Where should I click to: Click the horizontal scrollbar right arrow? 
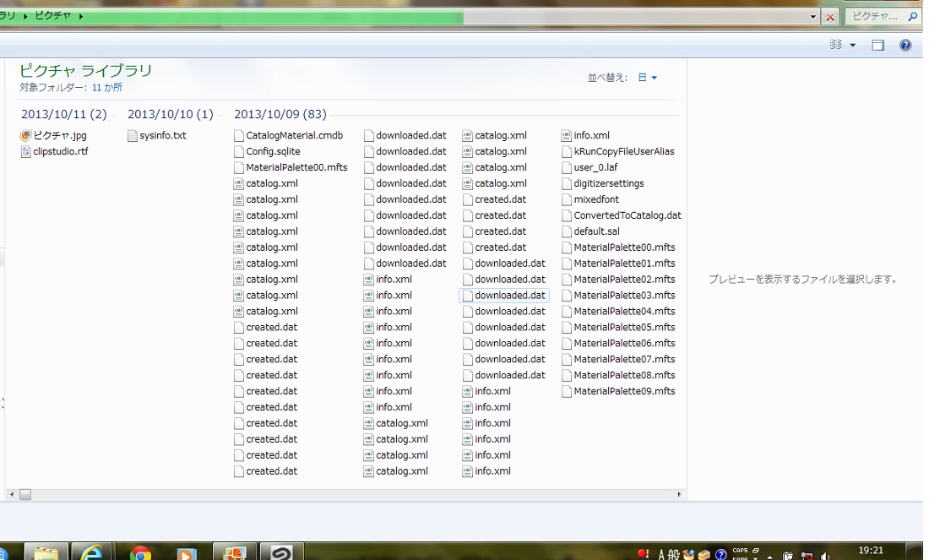tap(679, 495)
